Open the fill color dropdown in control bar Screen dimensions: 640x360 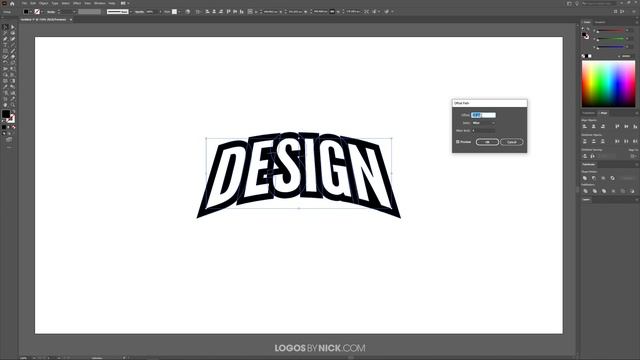click(x=31, y=12)
